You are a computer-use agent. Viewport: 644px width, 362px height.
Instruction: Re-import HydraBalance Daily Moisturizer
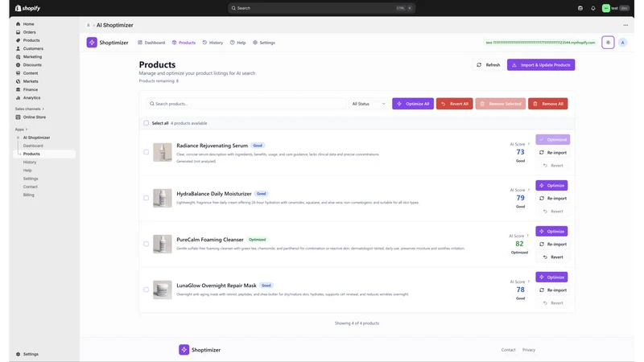coord(552,198)
